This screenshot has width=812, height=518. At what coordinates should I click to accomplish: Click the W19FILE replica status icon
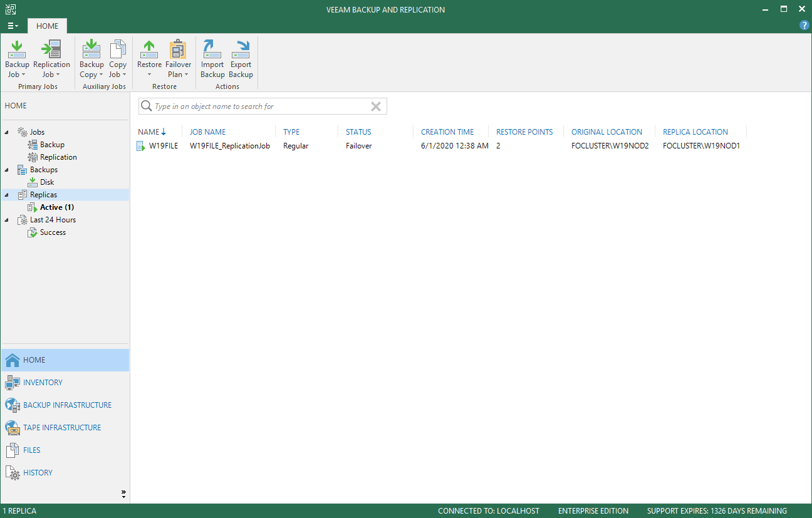(141, 146)
